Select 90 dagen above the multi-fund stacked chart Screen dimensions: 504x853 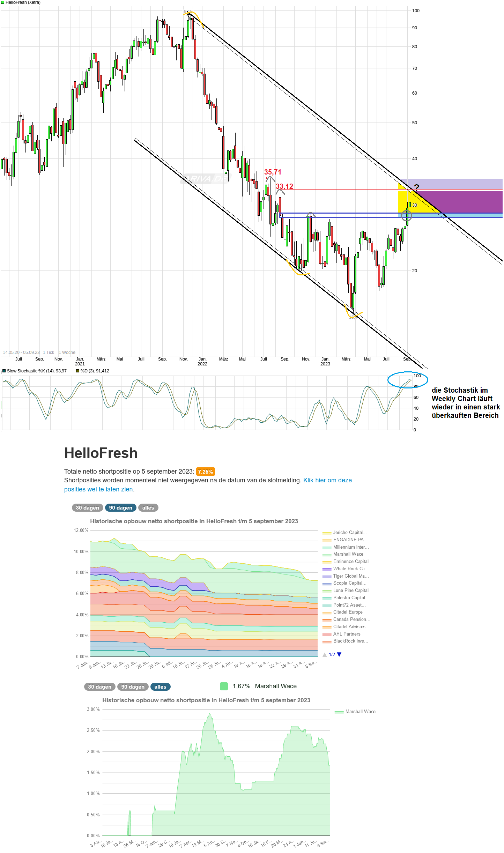point(121,508)
